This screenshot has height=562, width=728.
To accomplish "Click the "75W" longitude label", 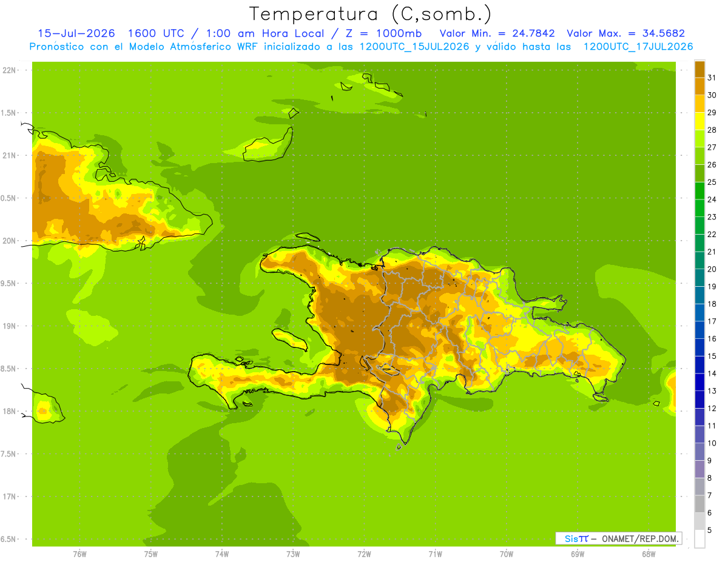I will (151, 554).
